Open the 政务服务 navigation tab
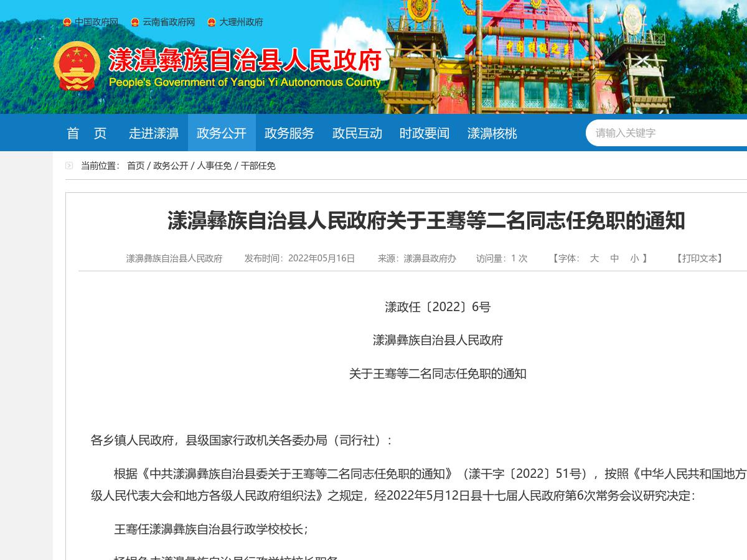This screenshot has width=747, height=560. 289,133
